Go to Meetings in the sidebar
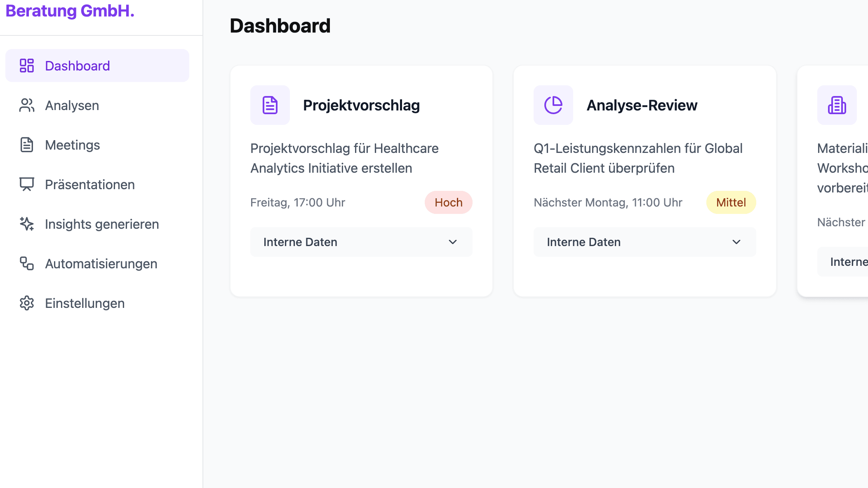 click(73, 145)
